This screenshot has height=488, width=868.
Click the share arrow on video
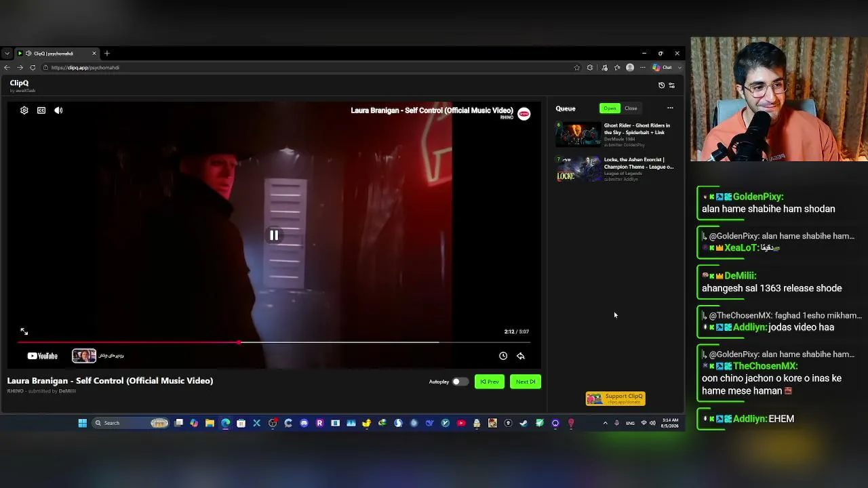pyautogui.click(x=521, y=356)
